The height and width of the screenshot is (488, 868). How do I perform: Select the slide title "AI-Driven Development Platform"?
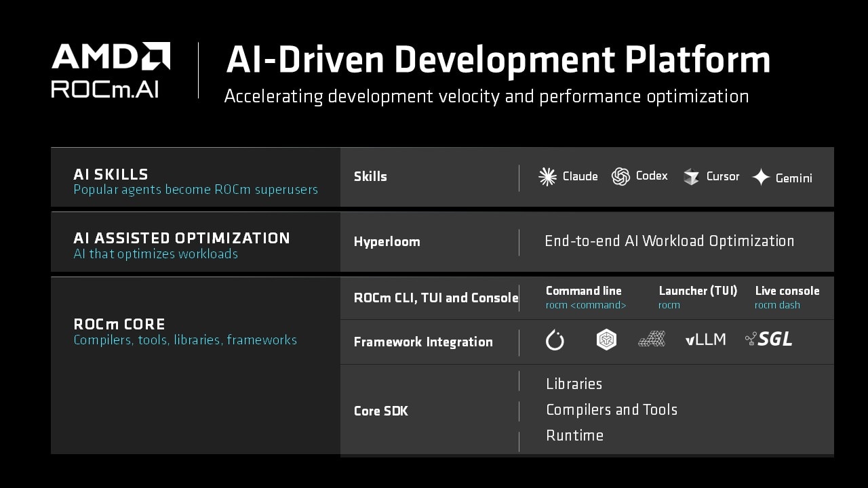[x=498, y=60]
